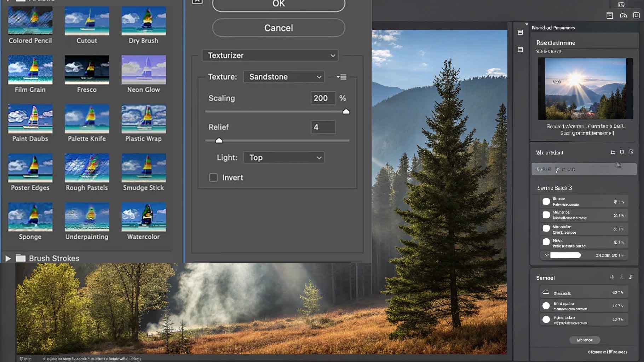Click the first icon in Vlc arodgant header
The height and width of the screenshot is (362, 644).
pyautogui.click(x=613, y=152)
